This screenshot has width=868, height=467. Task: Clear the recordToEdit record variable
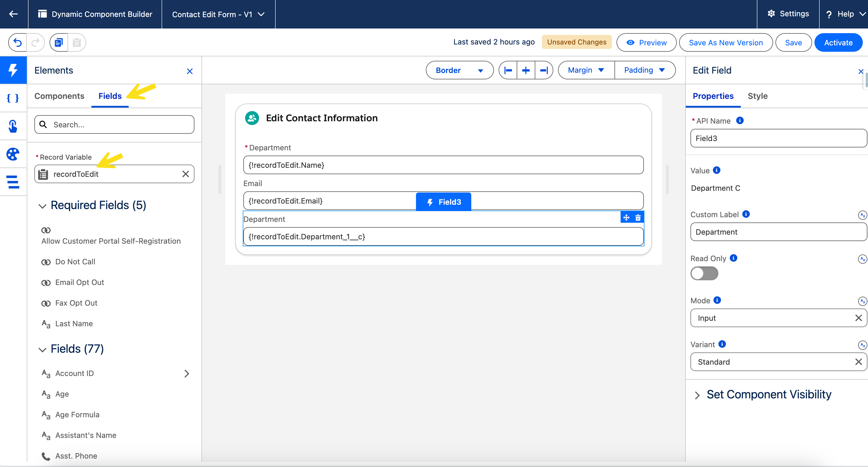185,174
